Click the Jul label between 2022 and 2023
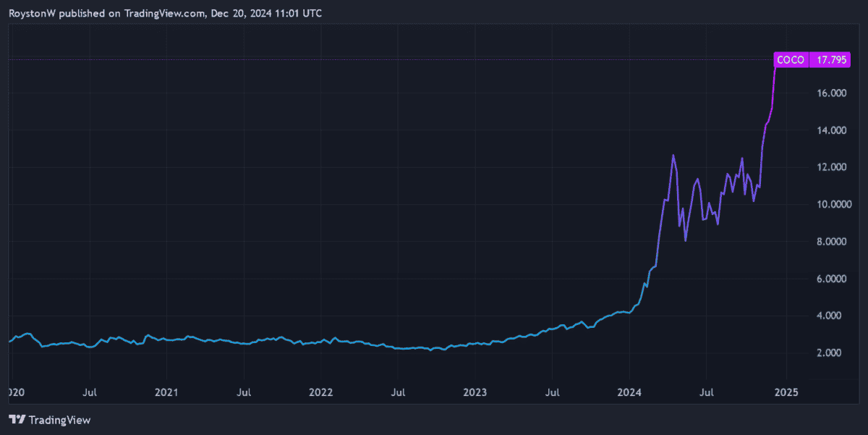Image resolution: width=868 pixels, height=435 pixels. [398, 392]
